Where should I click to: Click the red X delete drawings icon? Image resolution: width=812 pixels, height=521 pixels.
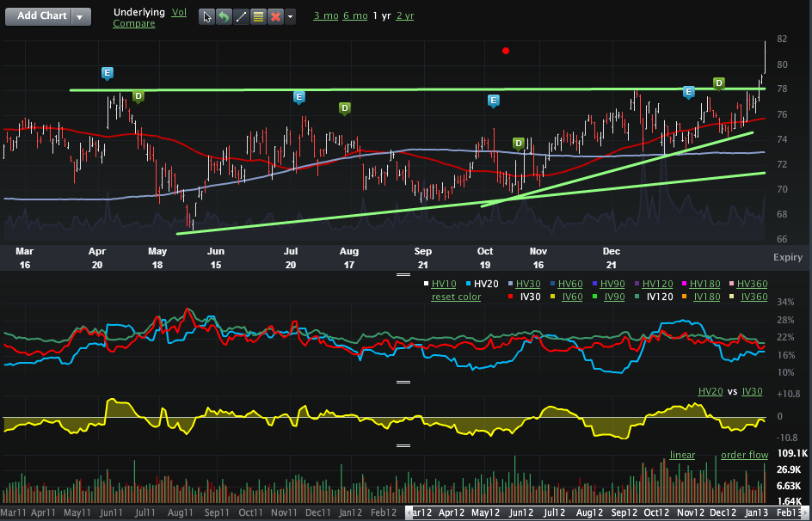click(275, 17)
